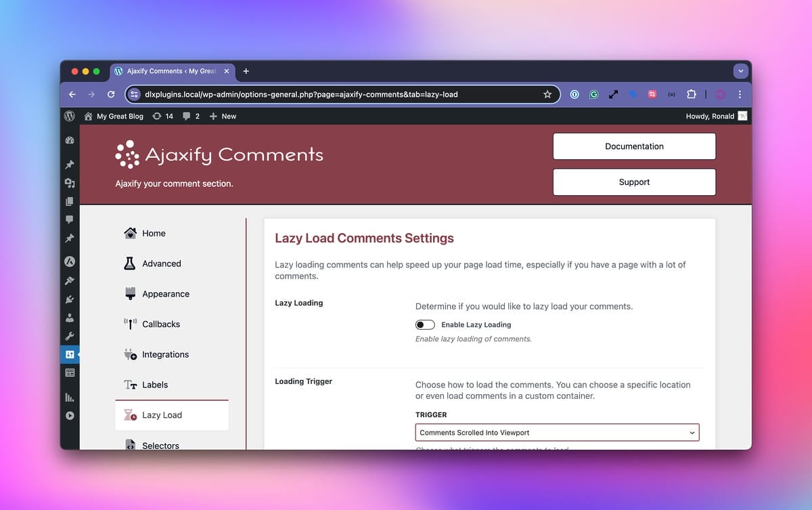Click the WordPress logo in admin bar
This screenshot has height=510, width=812.
coord(70,116)
